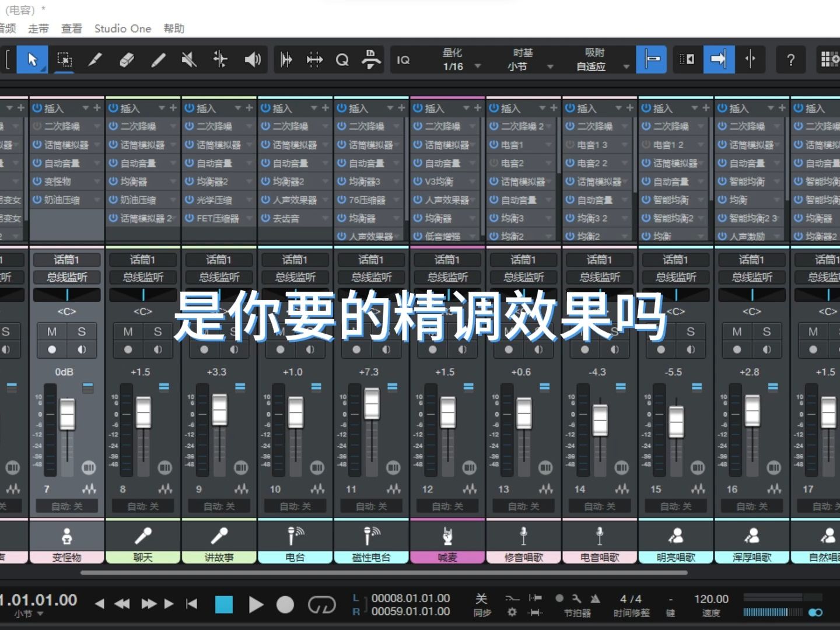Image resolution: width=840 pixels, height=630 pixels.
Task: Toggle the Autoscroll arrow button
Action: pyautogui.click(x=719, y=60)
